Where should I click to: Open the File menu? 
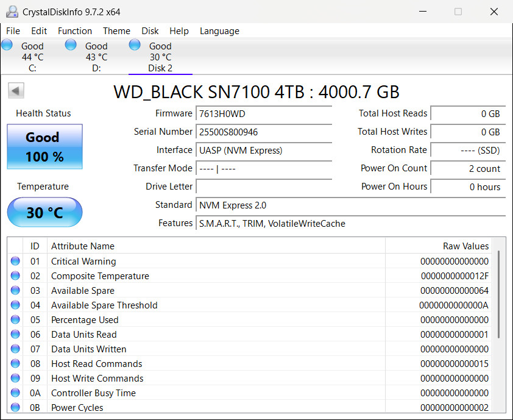tap(13, 31)
